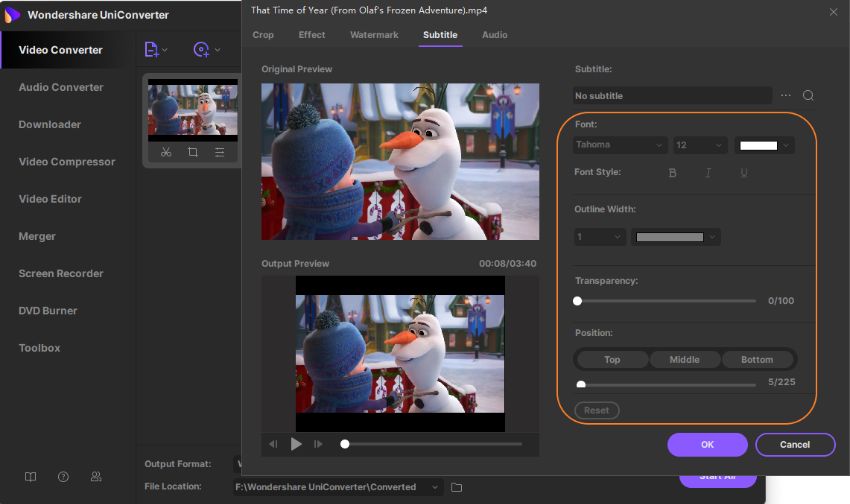Click the Original Preview image
Image resolution: width=850 pixels, height=504 pixels.
point(400,161)
